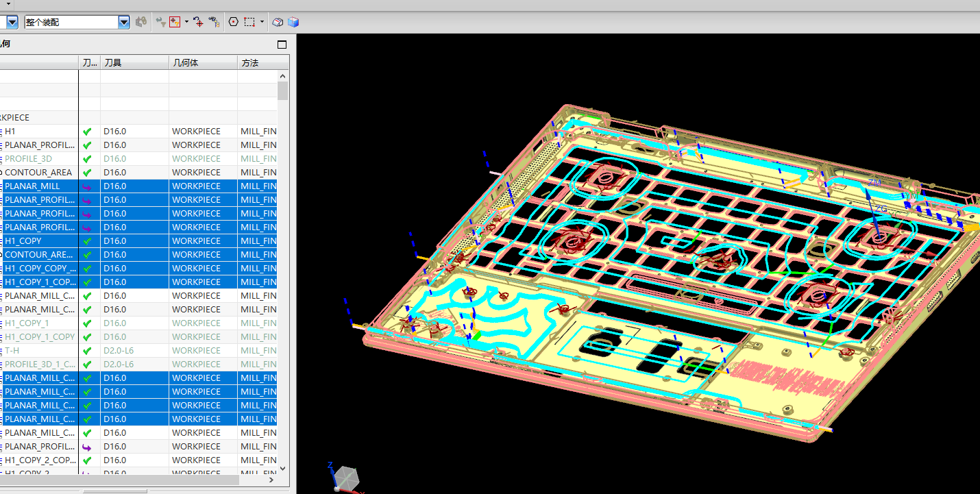The width and height of the screenshot is (980, 494).
Task: Click the horizontal scrollbar right arrow
Action: (272, 480)
